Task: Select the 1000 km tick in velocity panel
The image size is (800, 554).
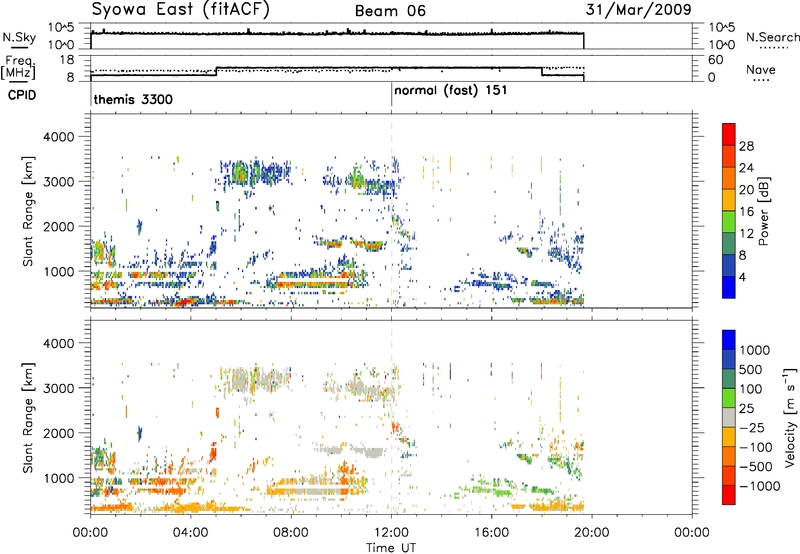Action: 58,479
